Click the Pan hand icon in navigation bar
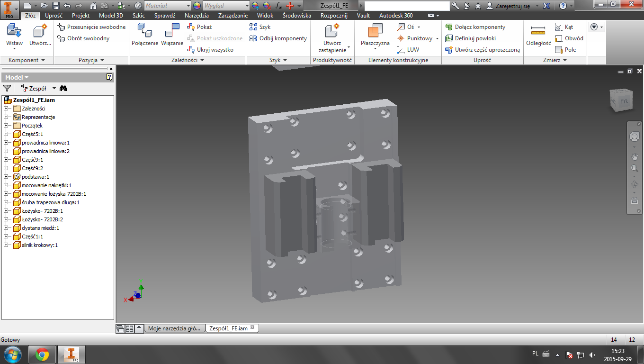This screenshot has height=364, width=644. [635, 156]
